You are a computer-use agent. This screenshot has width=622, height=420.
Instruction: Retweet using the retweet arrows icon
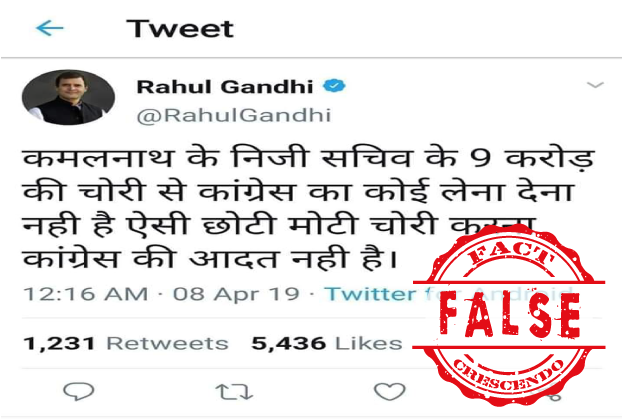click(x=234, y=392)
